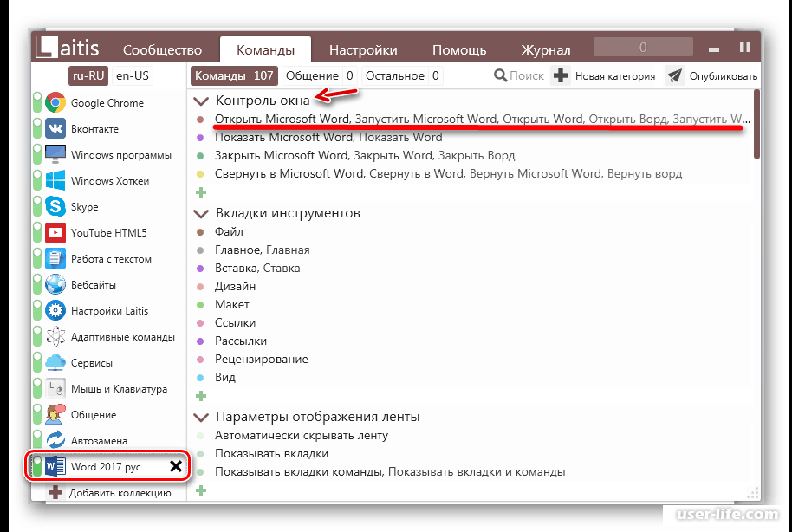Image resolution: width=792 pixels, height=532 pixels.
Task: Disable the Вебсайты collection switch
Action: click(x=37, y=284)
